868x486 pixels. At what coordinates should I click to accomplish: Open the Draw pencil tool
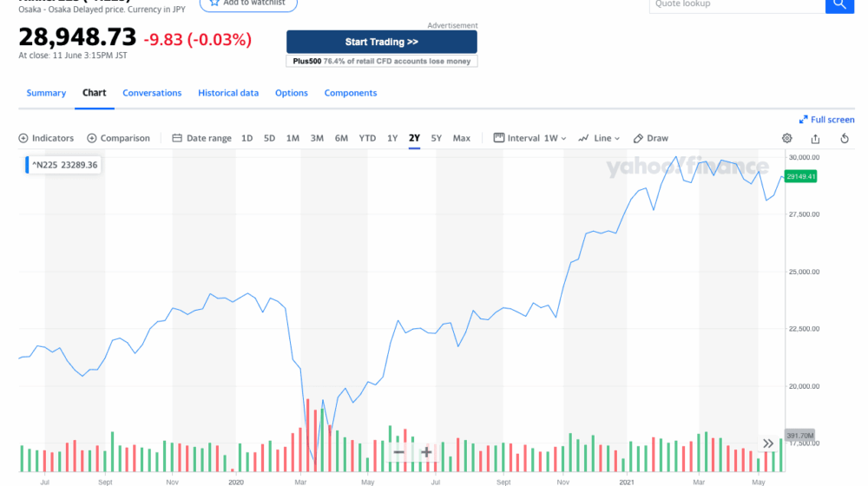[651, 138]
